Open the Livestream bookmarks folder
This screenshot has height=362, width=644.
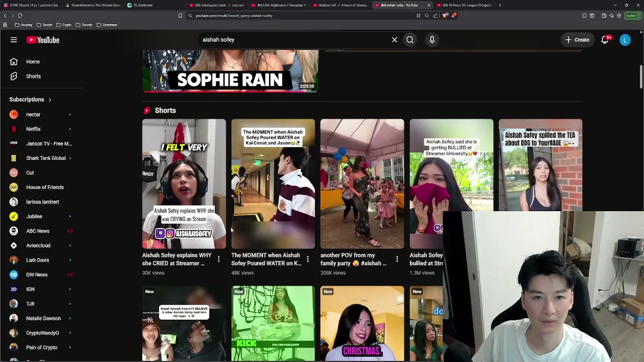pyautogui.click(x=107, y=25)
